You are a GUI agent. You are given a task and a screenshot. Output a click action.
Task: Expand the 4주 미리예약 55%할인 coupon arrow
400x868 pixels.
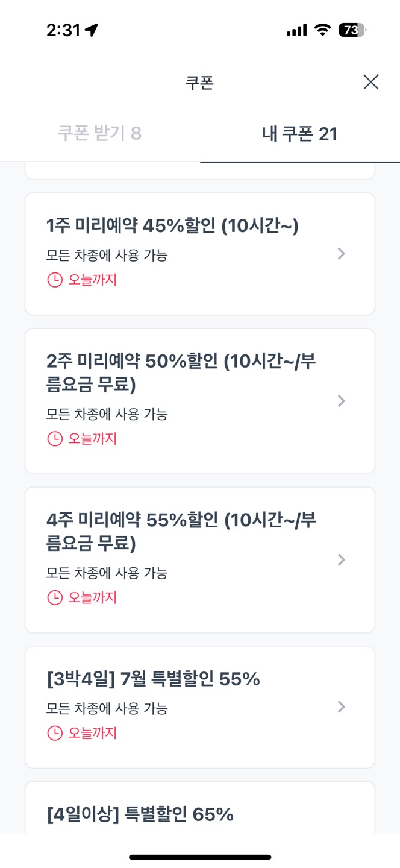click(342, 559)
